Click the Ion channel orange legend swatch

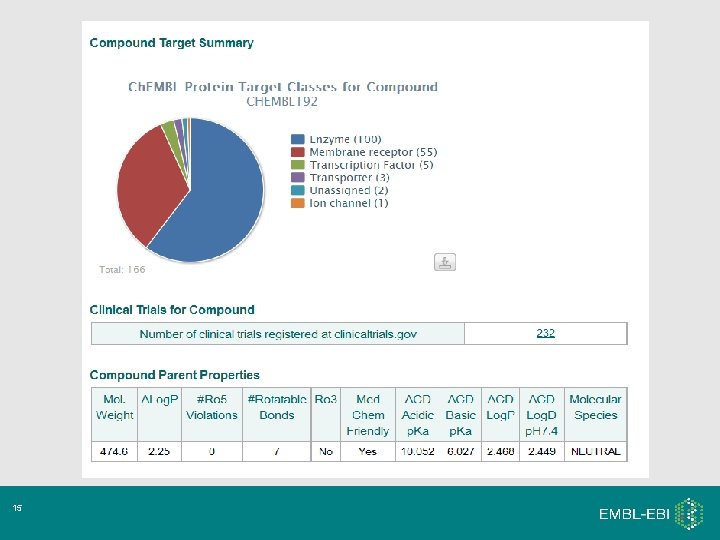(298, 203)
